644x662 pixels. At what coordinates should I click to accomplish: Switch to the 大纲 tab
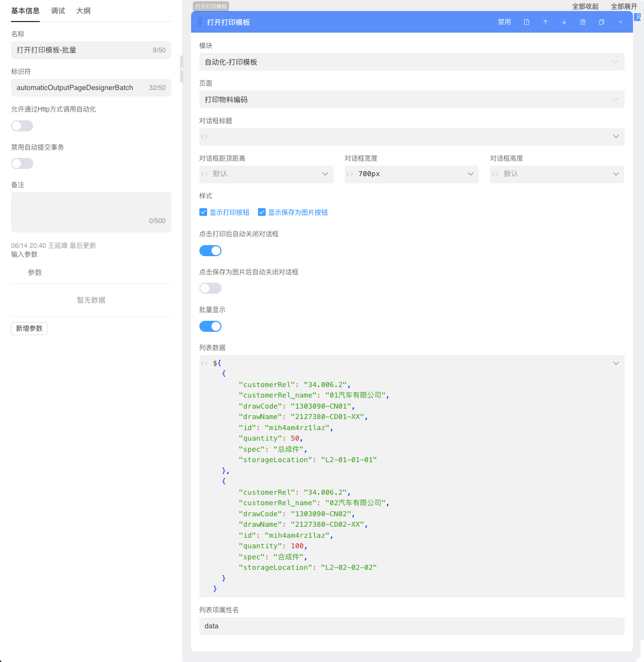pyautogui.click(x=83, y=11)
